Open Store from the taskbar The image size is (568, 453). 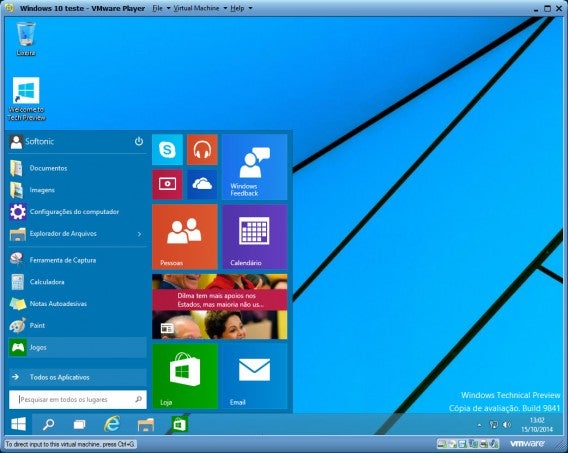click(x=179, y=424)
